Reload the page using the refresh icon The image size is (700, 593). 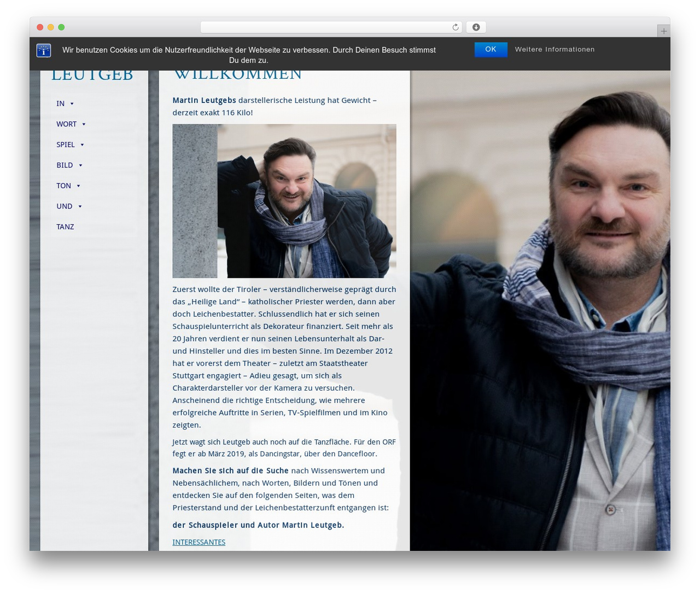point(456,27)
